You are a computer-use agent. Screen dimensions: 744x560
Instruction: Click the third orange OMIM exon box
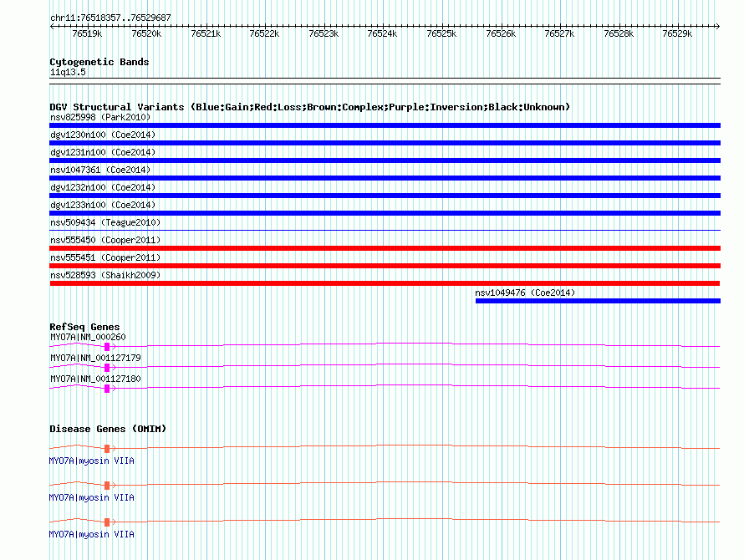(x=107, y=522)
